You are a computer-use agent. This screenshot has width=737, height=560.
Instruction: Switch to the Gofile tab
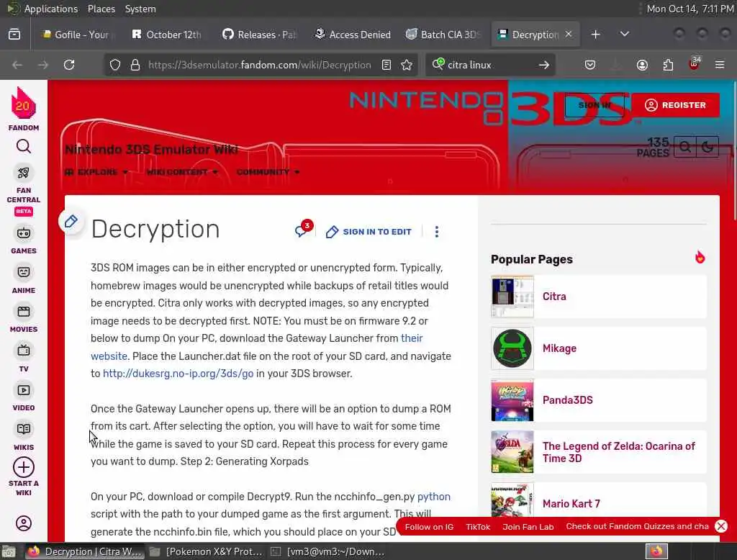pyautogui.click(x=77, y=35)
